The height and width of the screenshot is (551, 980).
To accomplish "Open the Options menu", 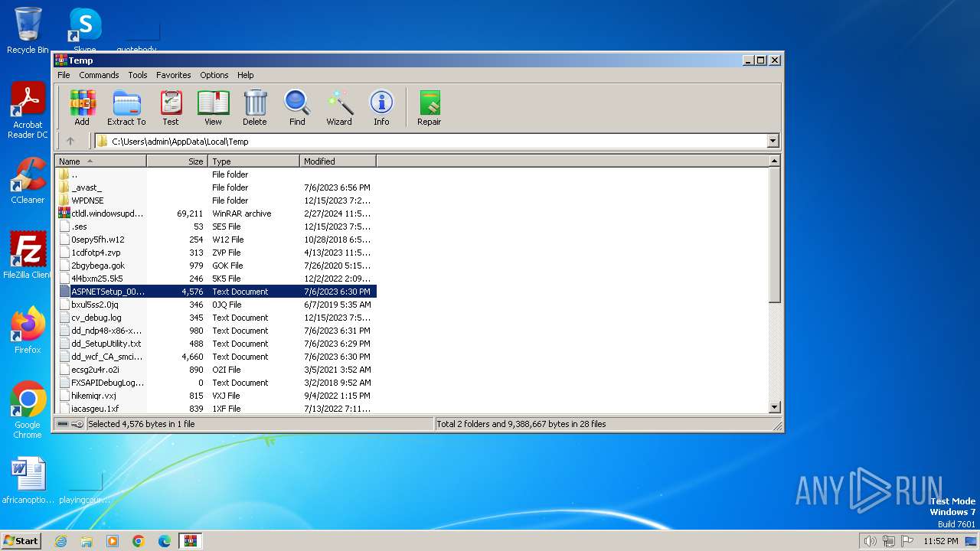I will coord(214,75).
